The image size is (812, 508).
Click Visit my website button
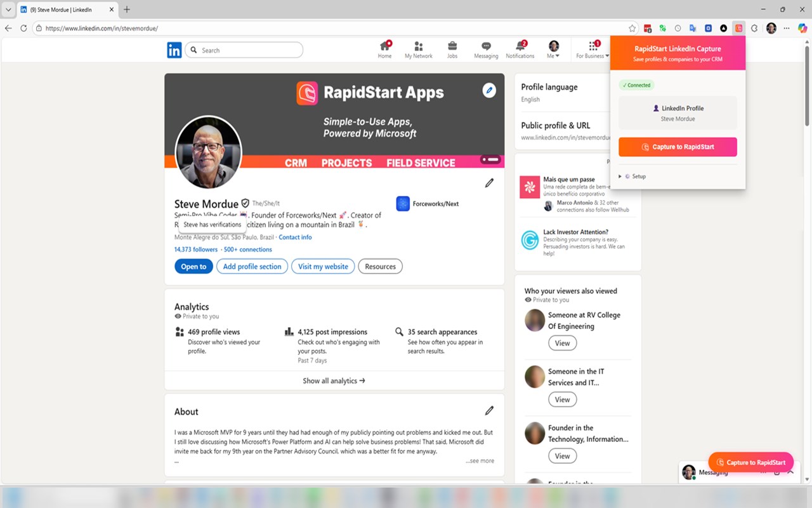[324, 267]
